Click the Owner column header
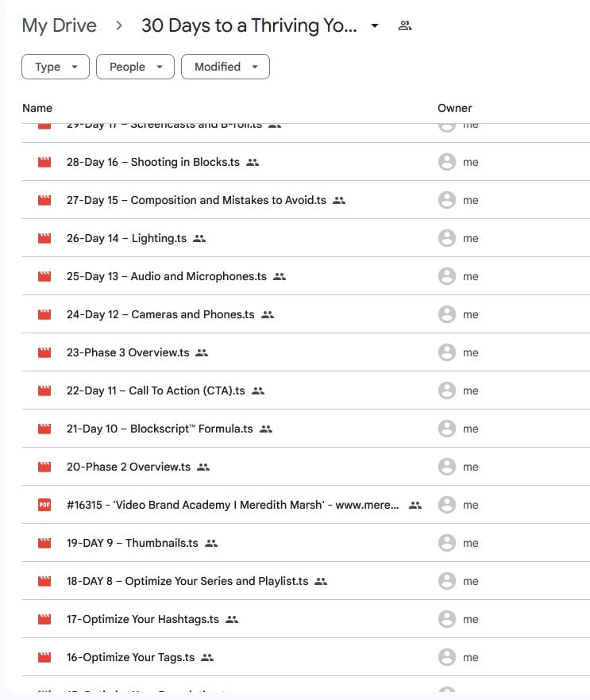Image resolution: width=590 pixels, height=700 pixels. click(x=454, y=108)
